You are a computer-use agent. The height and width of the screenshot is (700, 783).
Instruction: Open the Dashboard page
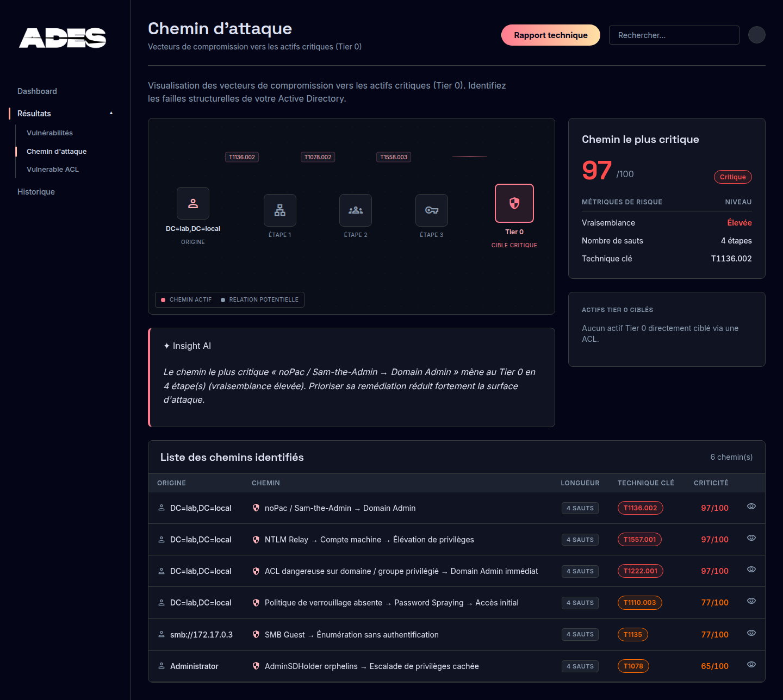tap(37, 91)
